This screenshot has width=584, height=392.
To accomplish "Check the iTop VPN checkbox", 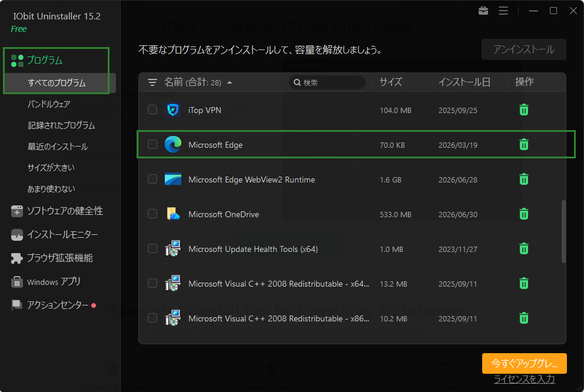I will (152, 109).
